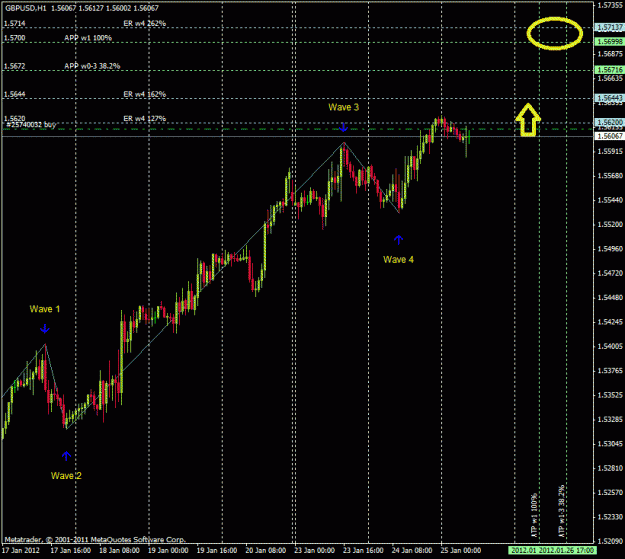Click '19 Jan 16:00' on the time axis
Image resolution: width=625 pixels, height=559 pixels.
(217, 550)
